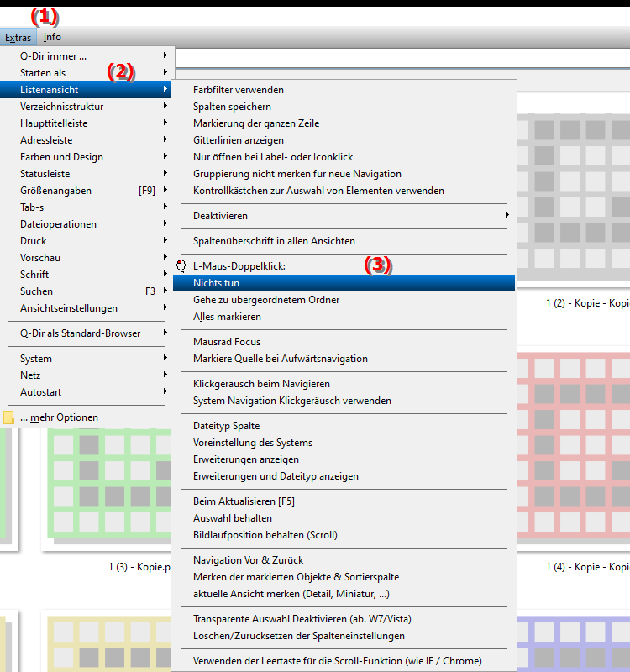Expand the Deaktivieren submenu
The width and height of the screenshot is (630, 672).
click(344, 216)
